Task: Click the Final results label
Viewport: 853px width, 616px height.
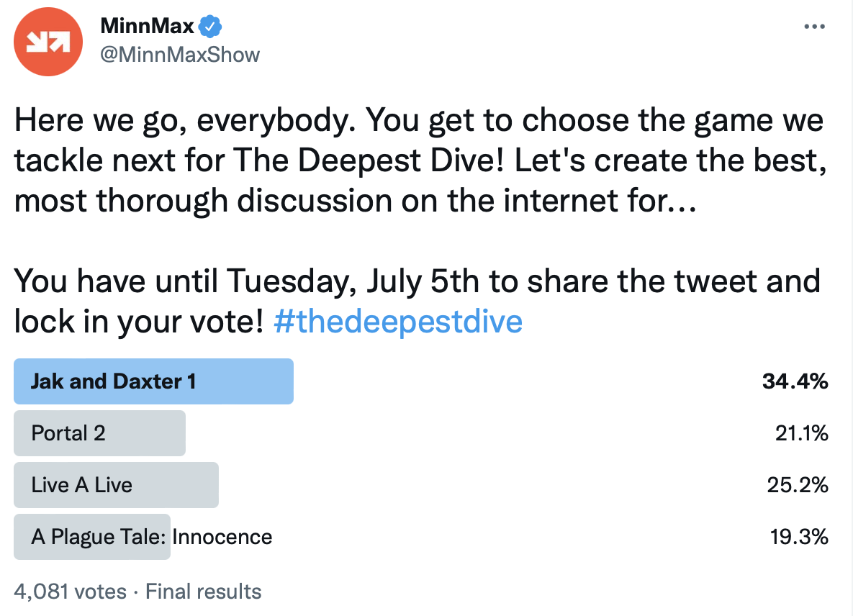Action: point(204,592)
